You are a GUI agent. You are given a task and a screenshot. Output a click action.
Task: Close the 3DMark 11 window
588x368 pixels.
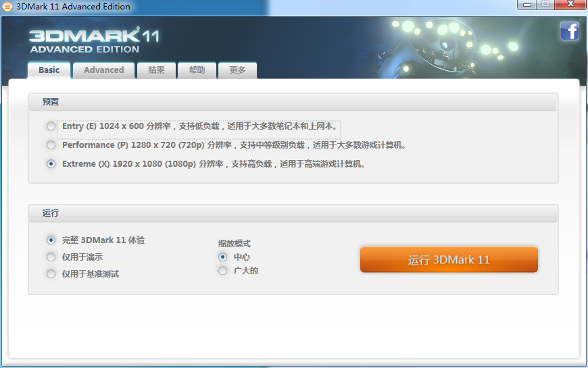click(x=570, y=5)
